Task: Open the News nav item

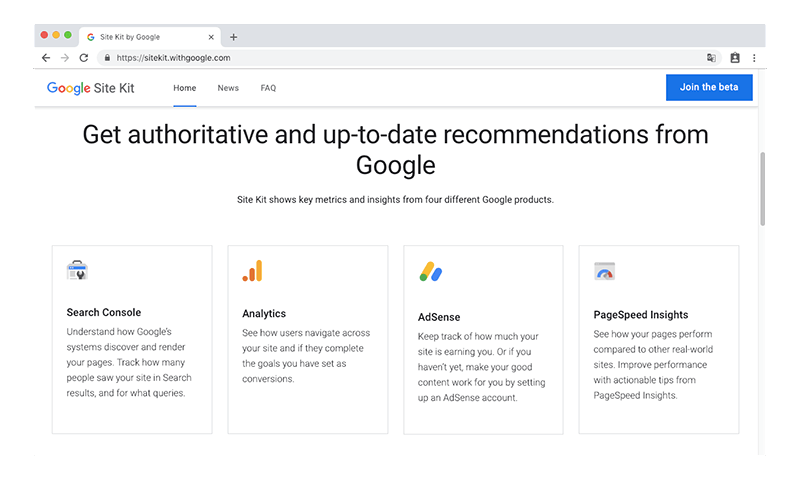Action: click(x=228, y=88)
